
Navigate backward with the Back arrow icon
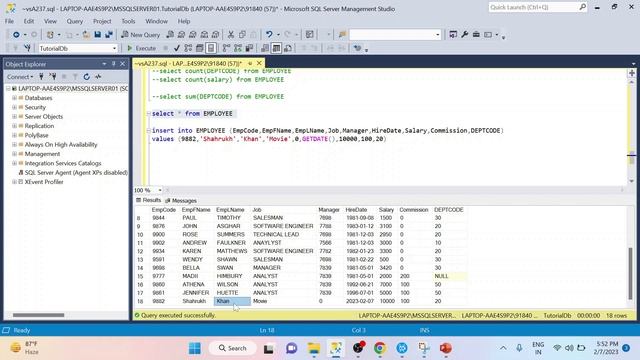point(16,35)
